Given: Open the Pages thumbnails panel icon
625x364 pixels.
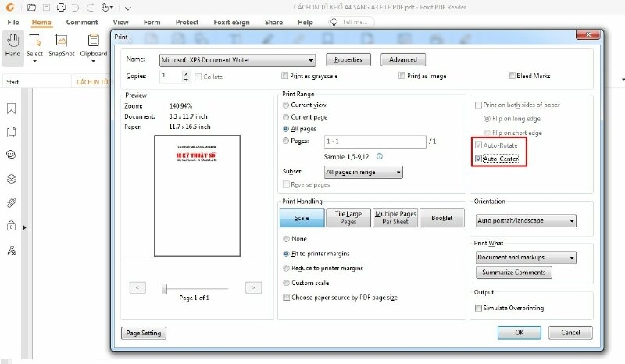Looking at the screenshot, I should click(11, 131).
